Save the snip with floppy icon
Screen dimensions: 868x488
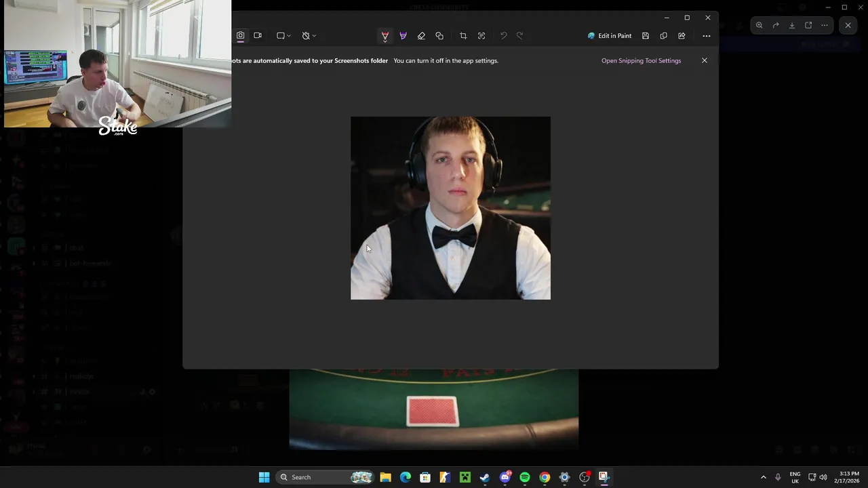click(x=646, y=35)
